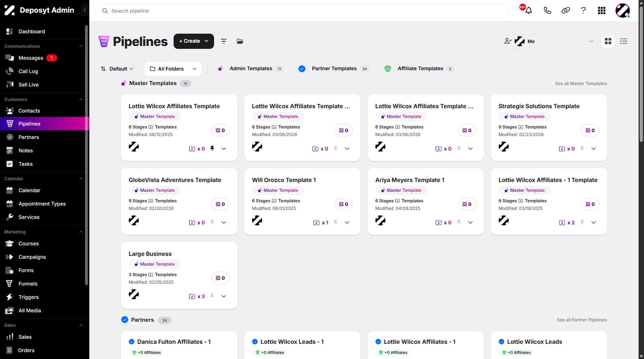Image resolution: width=644 pixels, height=359 pixels.
Task: Switch to list view layout
Action: (623, 41)
